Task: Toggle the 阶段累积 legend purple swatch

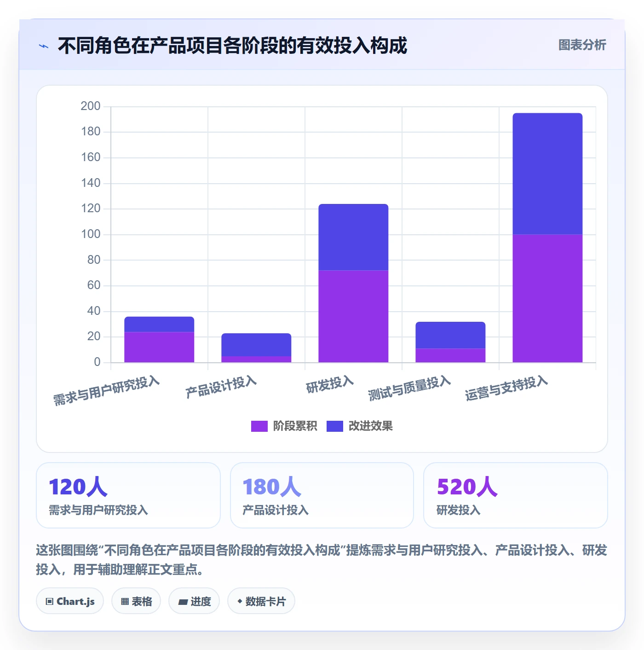Action: pyautogui.click(x=259, y=426)
